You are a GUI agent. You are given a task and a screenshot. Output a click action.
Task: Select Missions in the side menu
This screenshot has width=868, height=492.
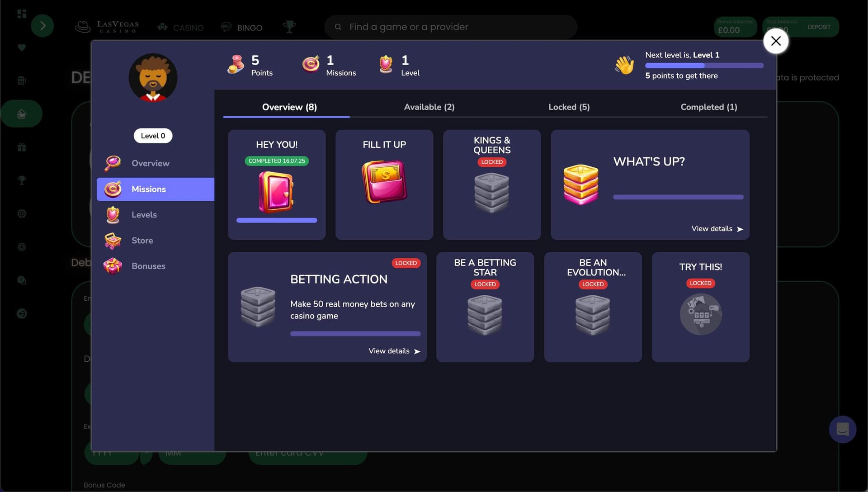(149, 189)
